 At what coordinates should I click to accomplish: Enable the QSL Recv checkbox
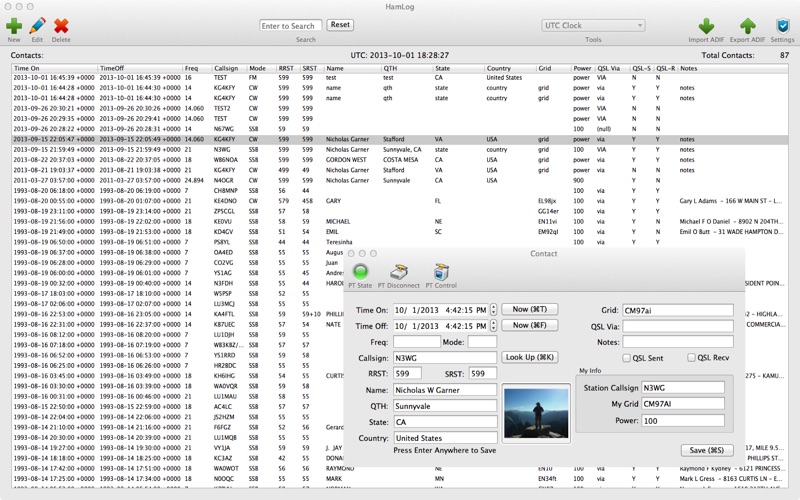pos(691,357)
